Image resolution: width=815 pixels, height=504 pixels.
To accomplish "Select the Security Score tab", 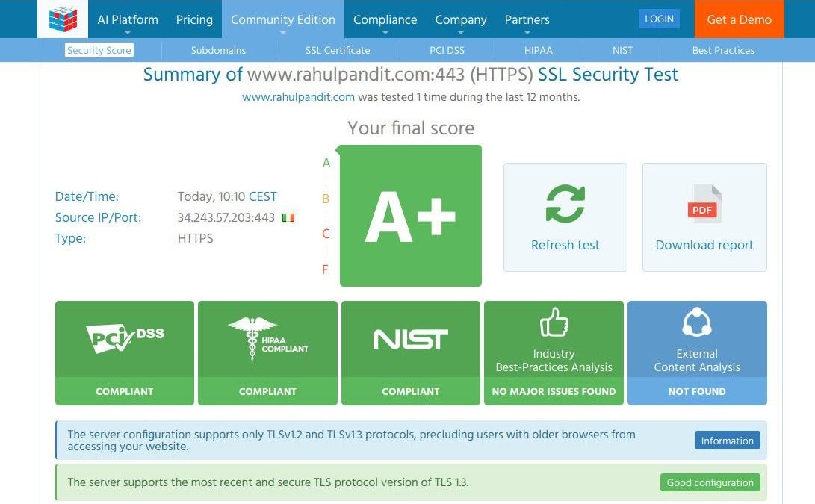I will pos(99,50).
